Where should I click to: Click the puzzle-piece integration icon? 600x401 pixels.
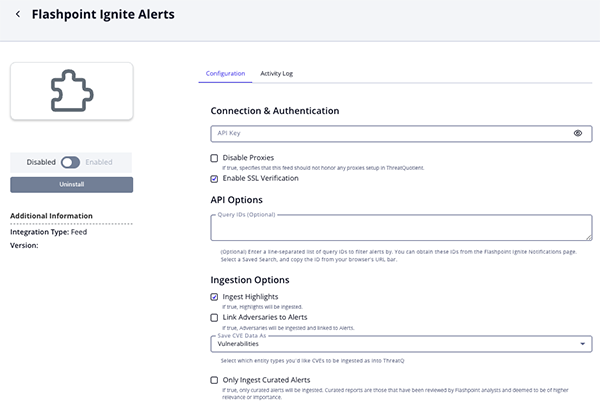point(72,91)
